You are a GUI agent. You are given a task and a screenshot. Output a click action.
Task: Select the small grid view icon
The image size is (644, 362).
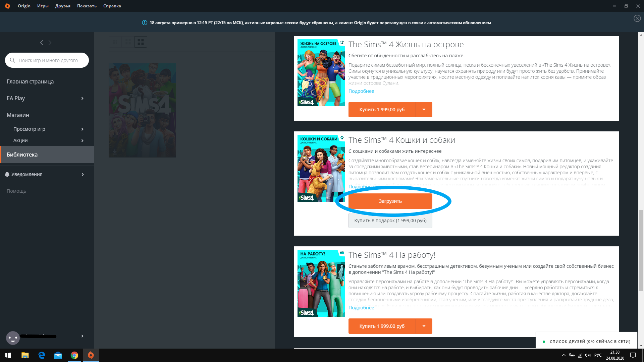[x=115, y=42]
